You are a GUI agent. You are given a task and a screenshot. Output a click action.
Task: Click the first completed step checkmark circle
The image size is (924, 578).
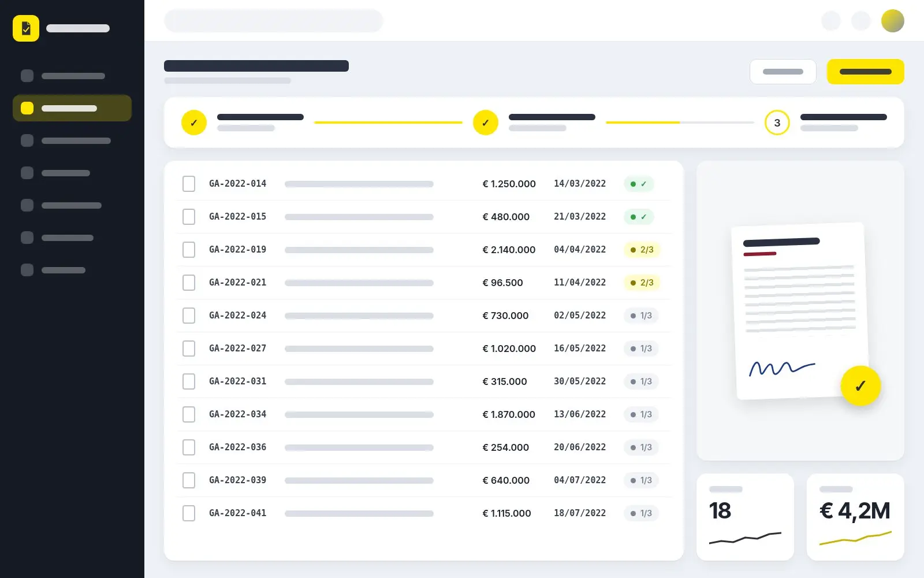pyautogui.click(x=194, y=123)
